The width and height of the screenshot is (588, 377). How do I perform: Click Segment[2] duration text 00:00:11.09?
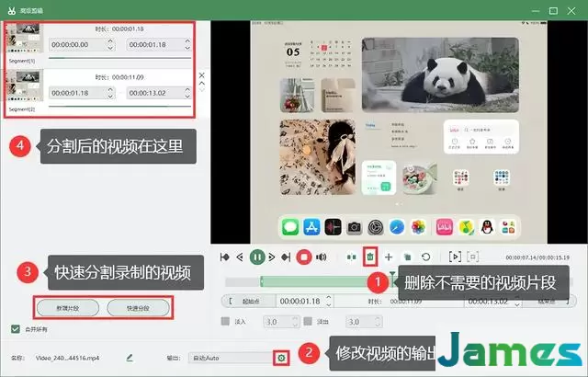(128, 77)
